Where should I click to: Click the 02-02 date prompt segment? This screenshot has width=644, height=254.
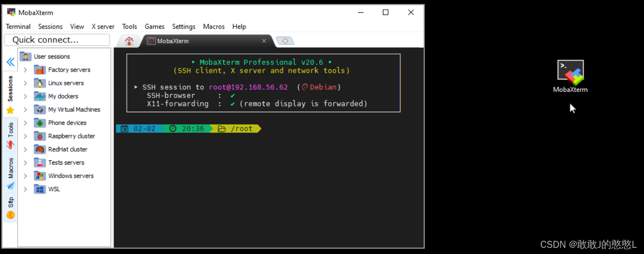[139, 129]
